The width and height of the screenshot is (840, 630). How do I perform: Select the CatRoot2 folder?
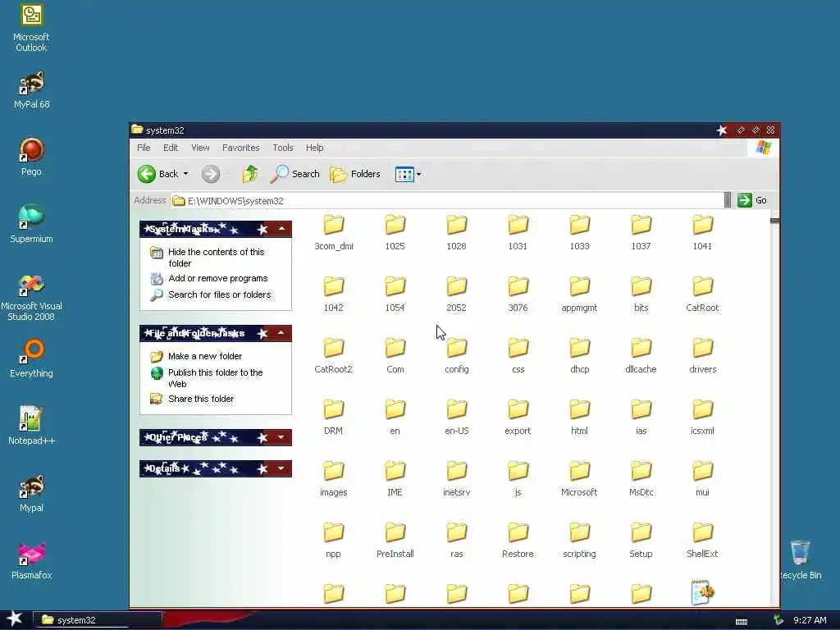tap(333, 356)
